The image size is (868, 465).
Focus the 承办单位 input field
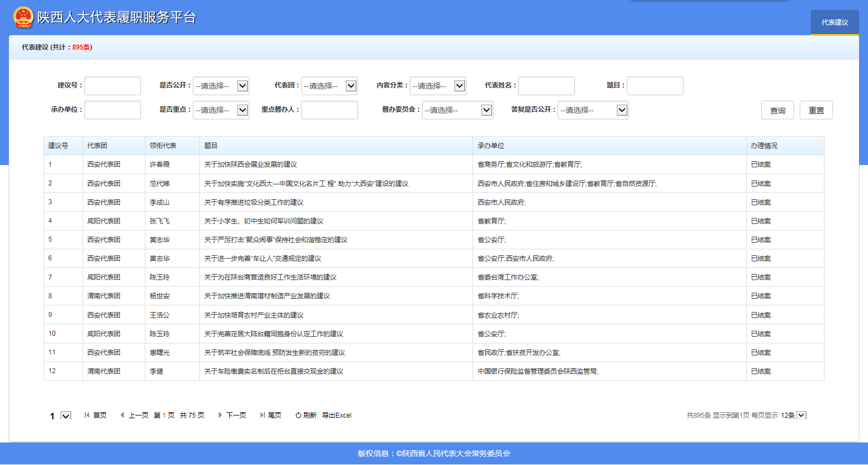pyautogui.click(x=112, y=110)
